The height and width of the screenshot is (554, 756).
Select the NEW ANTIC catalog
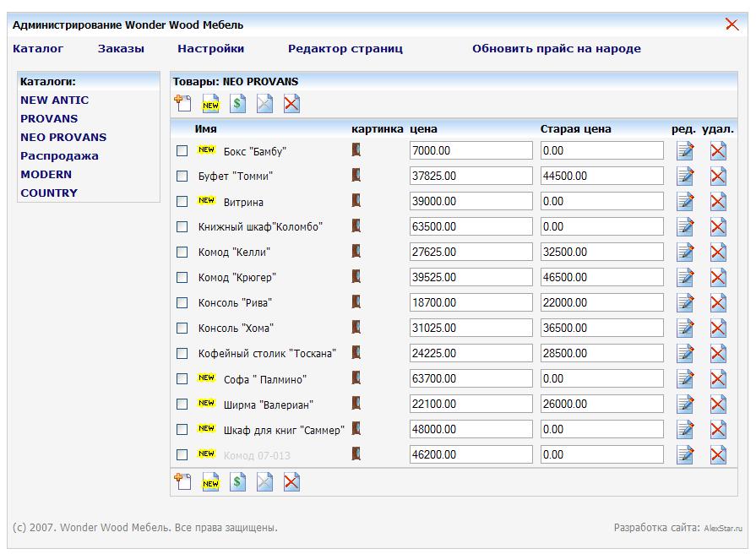(54, 100)
